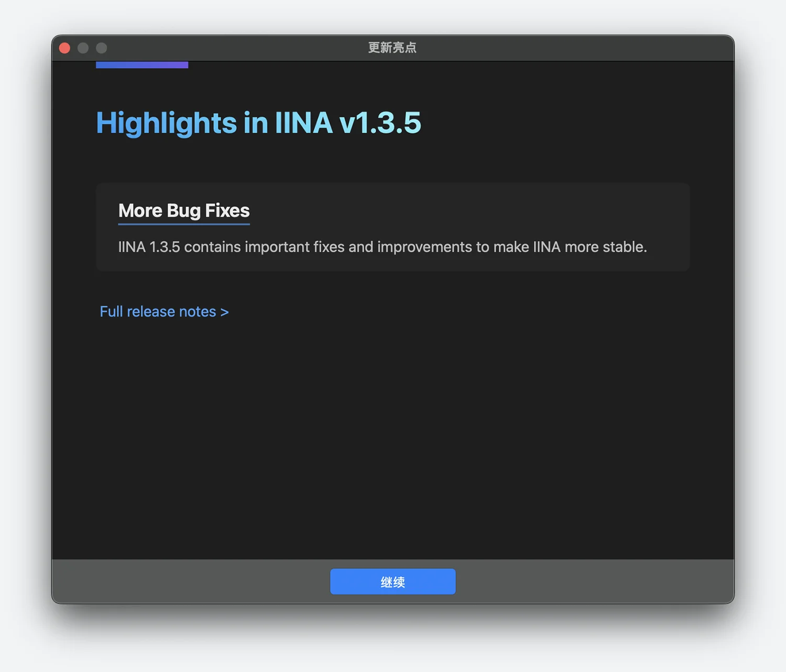Click the Highlights in IINA v1.3.5 heading
Viewport: 786px width, 672px height.
pyautogui.click(x=258, y=123)
